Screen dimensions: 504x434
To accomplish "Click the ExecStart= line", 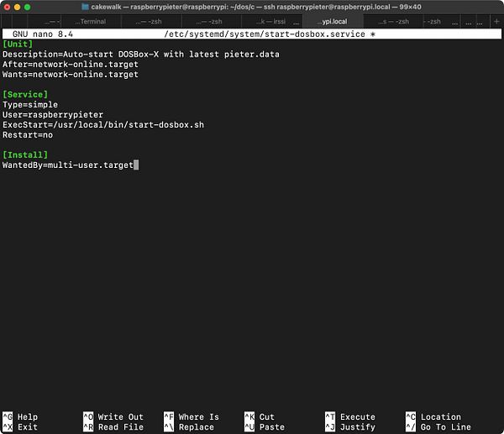I will tap(103, 125).
